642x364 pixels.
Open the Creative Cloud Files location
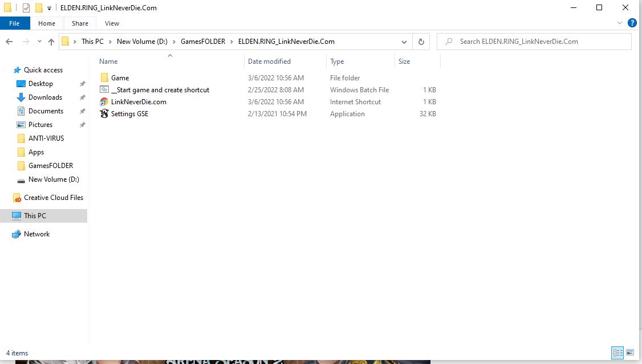[x=53, y=198]
